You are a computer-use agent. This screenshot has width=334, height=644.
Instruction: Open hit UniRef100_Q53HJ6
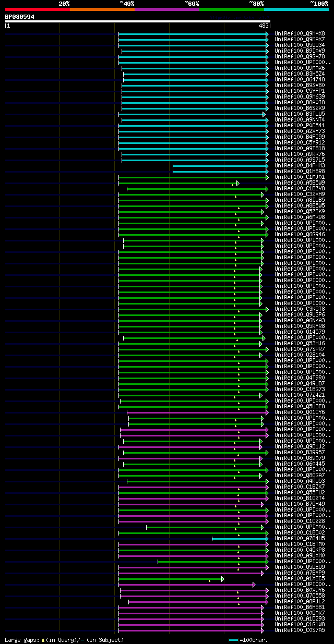click(301, 344)
